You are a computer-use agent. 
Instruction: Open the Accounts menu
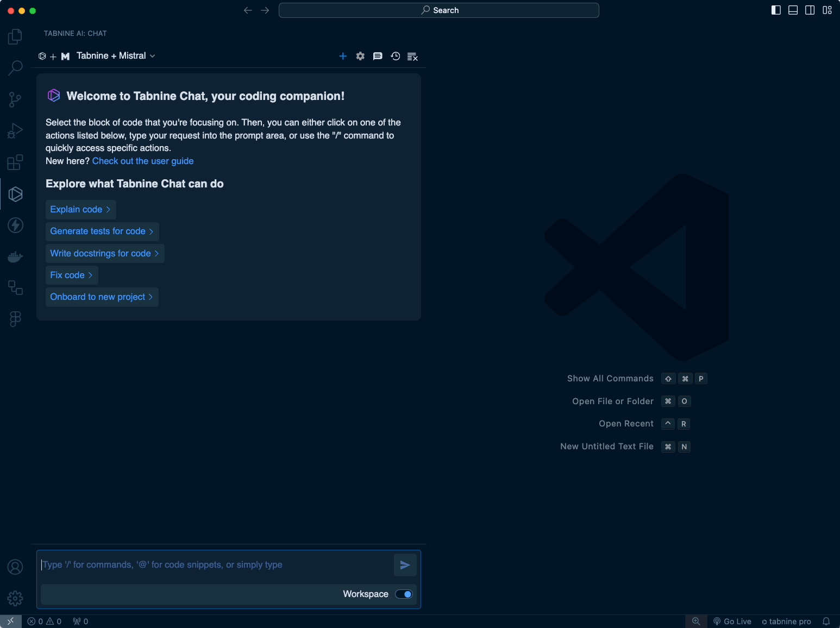15,567
